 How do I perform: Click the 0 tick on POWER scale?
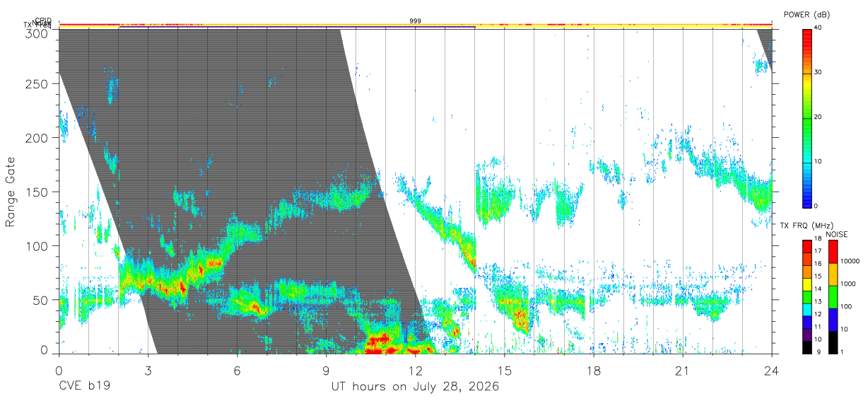pos(816,207)
